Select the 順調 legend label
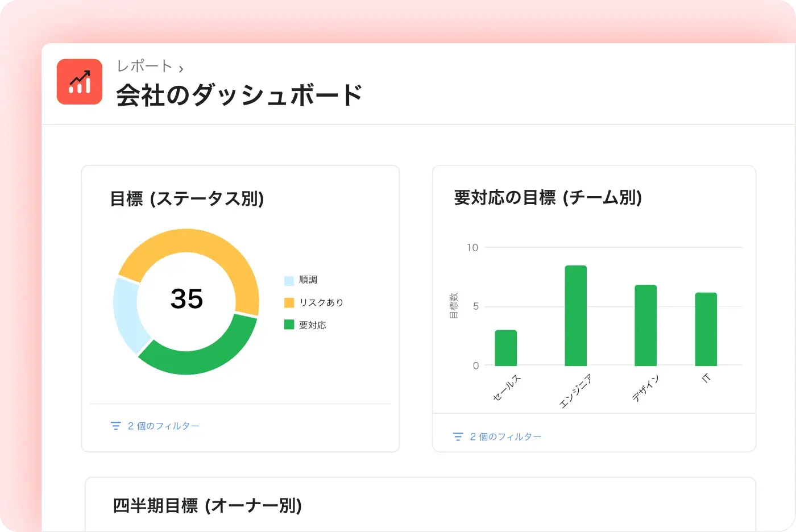796x532 pixels. [x=308, y=280]
